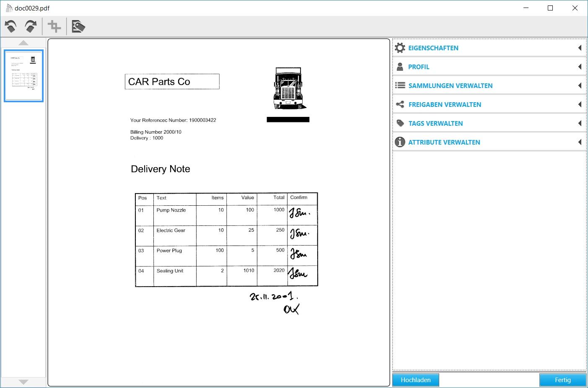
Task: Expand the Eigenschaften panel arrow
Action: coord(580,48)
